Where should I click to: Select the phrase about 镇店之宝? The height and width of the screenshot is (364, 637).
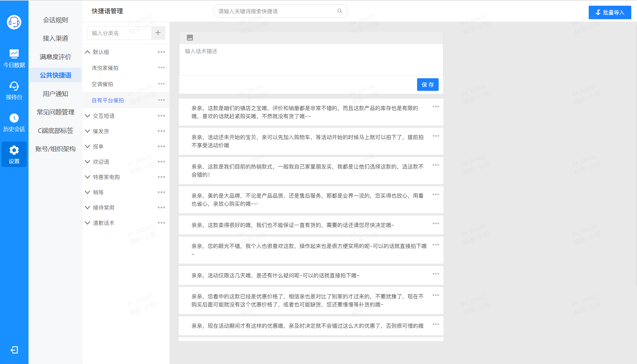tap(311, 112)
